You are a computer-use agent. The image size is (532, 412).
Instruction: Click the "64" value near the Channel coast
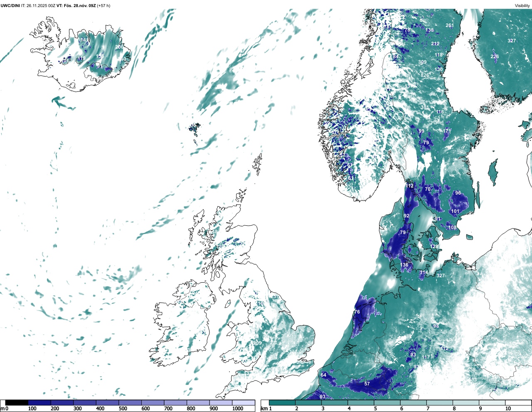coord(323,375)
